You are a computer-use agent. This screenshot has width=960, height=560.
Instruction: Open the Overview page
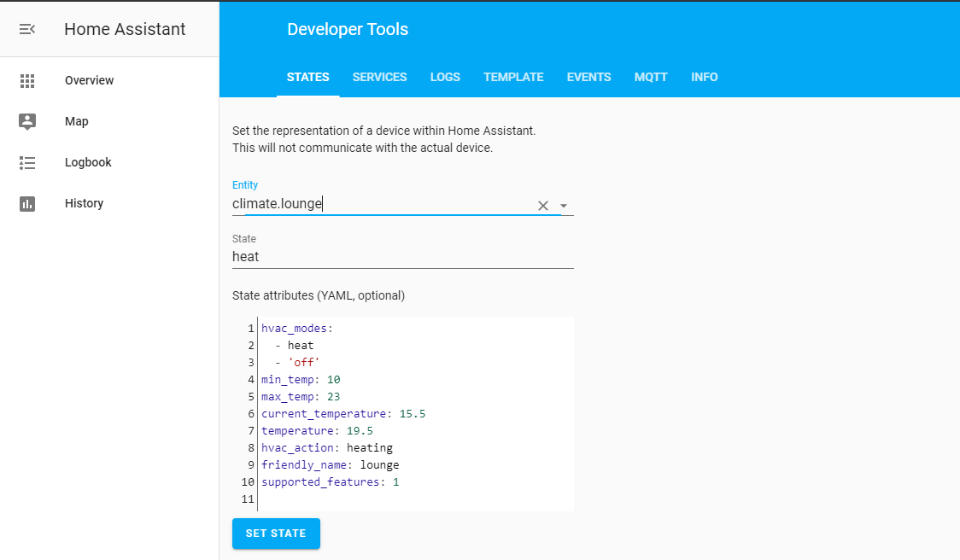pyautogui.click(x=90, y=81)
